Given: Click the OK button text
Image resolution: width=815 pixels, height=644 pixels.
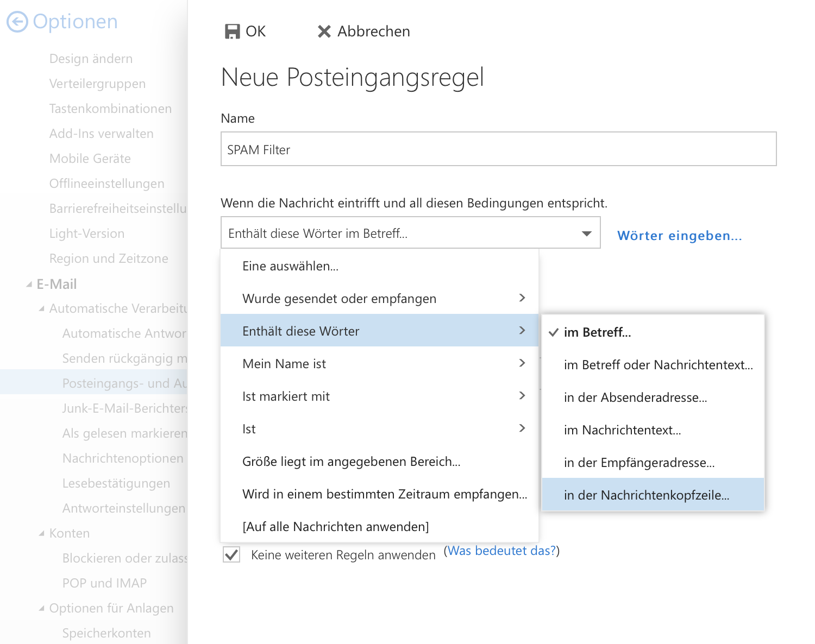Looking at the screenshot, I should pyautogui.click(x=255, y=31).
